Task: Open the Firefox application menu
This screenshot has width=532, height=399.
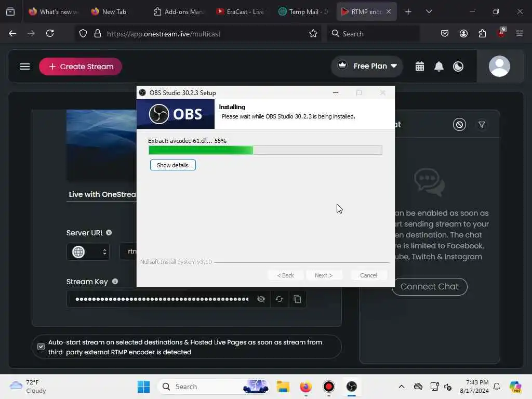Action: click(x=520, y=33)
